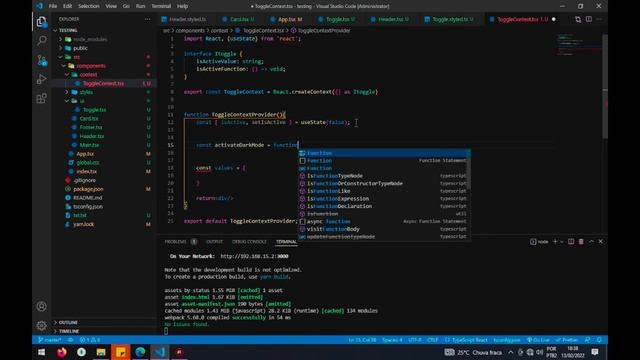640x360 pixels.
Task: Click the network URL in the terminal
Action: (x=254, y=256)
